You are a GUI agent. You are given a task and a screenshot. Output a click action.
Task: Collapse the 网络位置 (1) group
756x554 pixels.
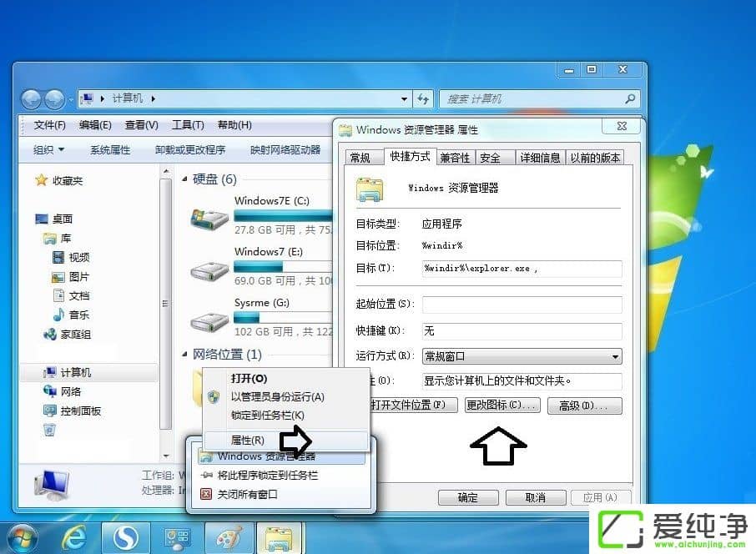(x=184, y=355)
